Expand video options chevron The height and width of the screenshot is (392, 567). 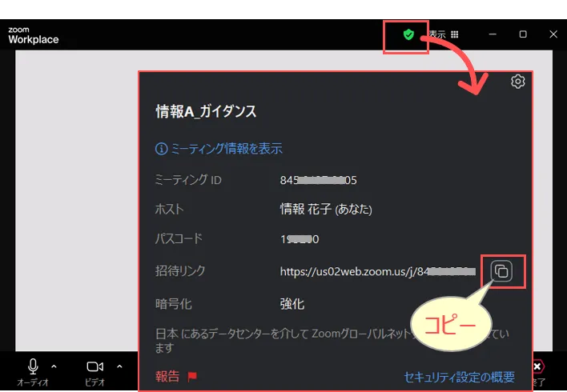click(119, 366)
